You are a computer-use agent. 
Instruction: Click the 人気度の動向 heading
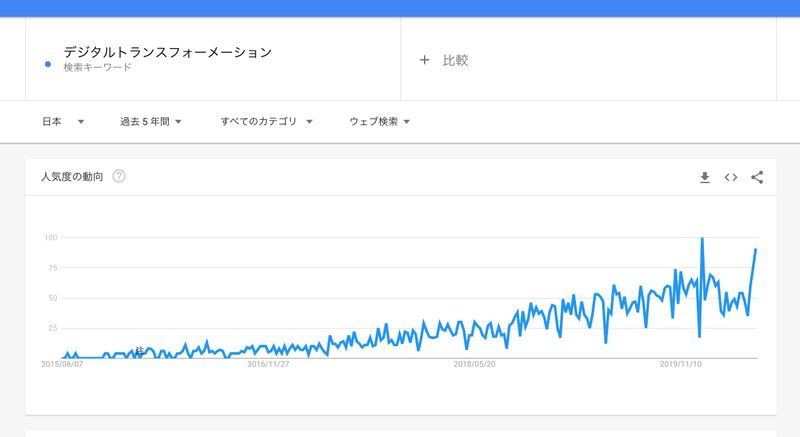[x=72, y=177]
